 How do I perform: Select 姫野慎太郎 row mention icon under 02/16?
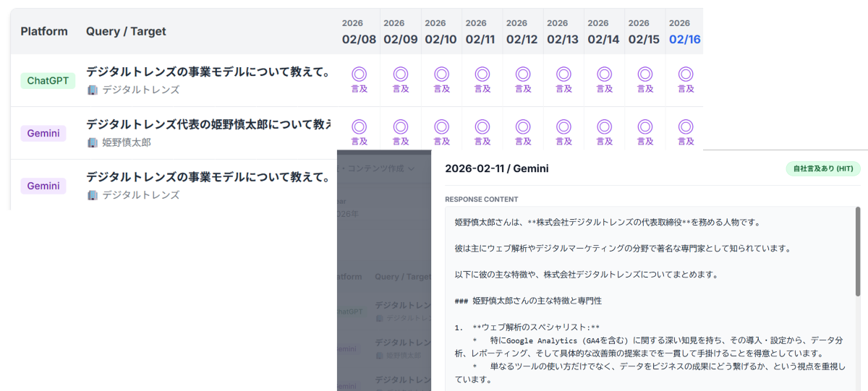[686, 126]
